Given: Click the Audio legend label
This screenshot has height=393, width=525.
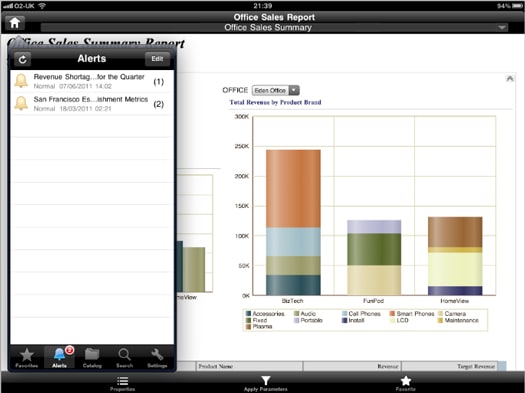Looking at the screenshot, I should tap(308, 314).
